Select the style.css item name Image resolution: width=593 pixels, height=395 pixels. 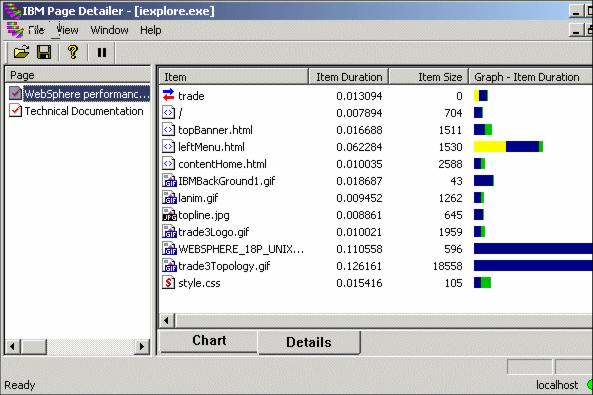[199, 283]
